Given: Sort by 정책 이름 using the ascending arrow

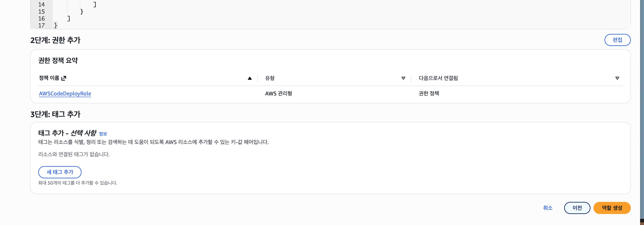Looking at the screenshot, I should pyautogui.click(x=249, y=78).
